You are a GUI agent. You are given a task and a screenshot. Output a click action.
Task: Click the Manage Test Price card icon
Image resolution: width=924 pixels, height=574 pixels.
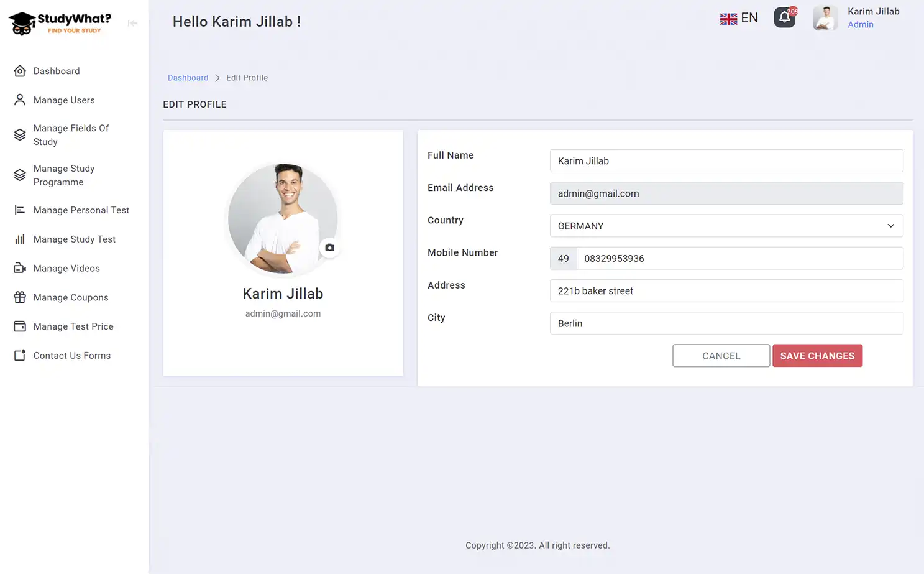pos(19,326)
